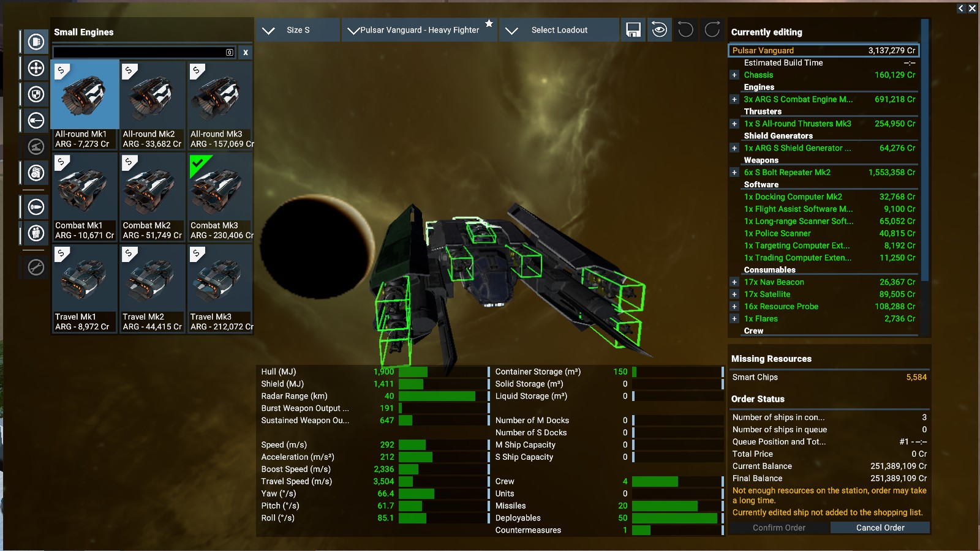Open the Shield Generators category icon
The width and height of the screenshot is (980, 551).
[x=36, y=94]
